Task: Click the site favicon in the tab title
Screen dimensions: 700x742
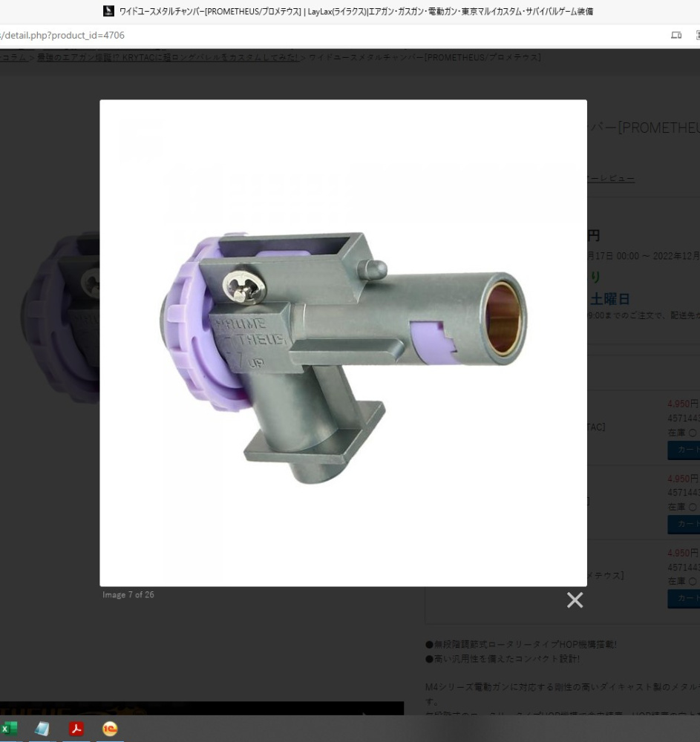Action: [108, 11]
